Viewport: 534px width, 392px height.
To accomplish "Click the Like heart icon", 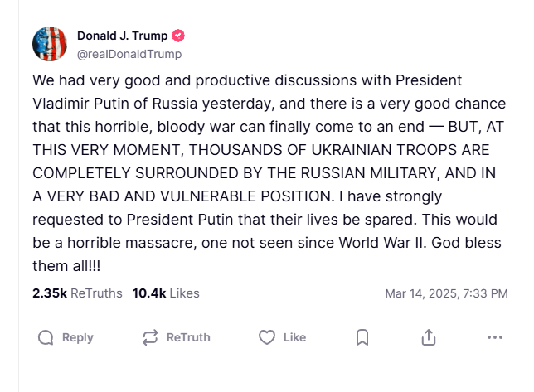I will click(267, 337).
